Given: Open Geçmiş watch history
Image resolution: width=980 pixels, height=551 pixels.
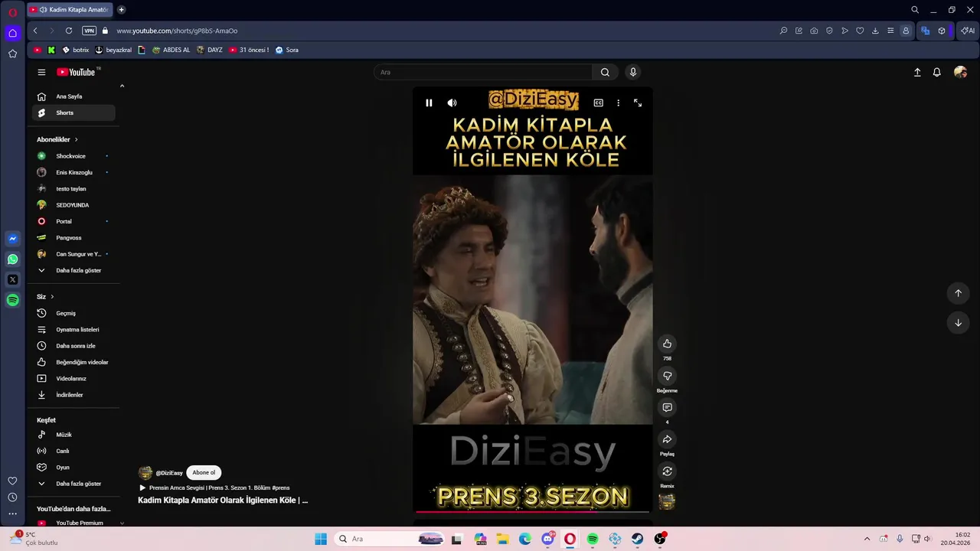Looking at the screenshot, I should (73, 313).
